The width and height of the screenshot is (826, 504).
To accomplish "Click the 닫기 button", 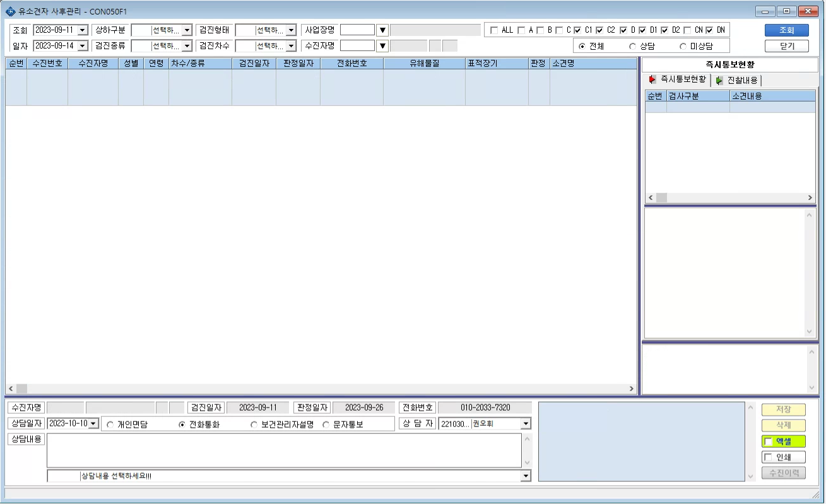I will 786,46.
